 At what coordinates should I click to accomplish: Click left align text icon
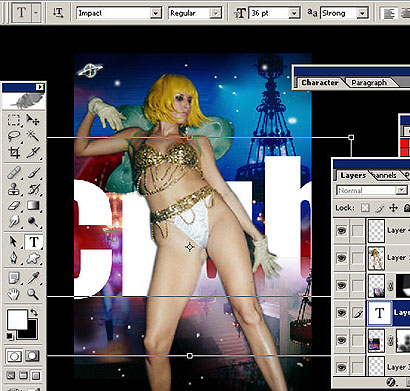tap(388, 14)
